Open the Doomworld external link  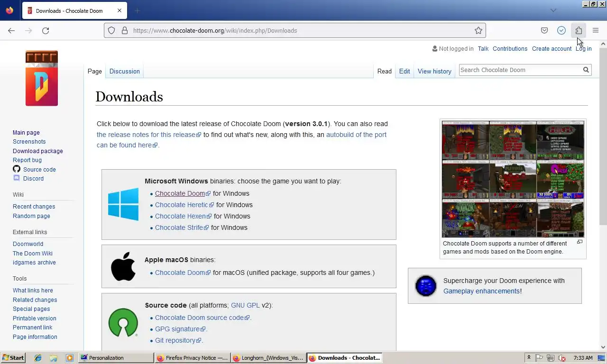tap(28, 244)
